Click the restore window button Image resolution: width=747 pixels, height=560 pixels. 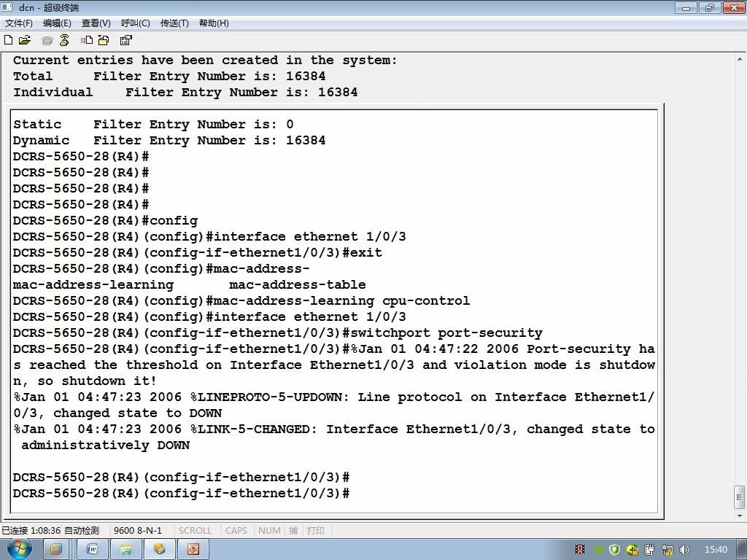[x=709, y=7]
